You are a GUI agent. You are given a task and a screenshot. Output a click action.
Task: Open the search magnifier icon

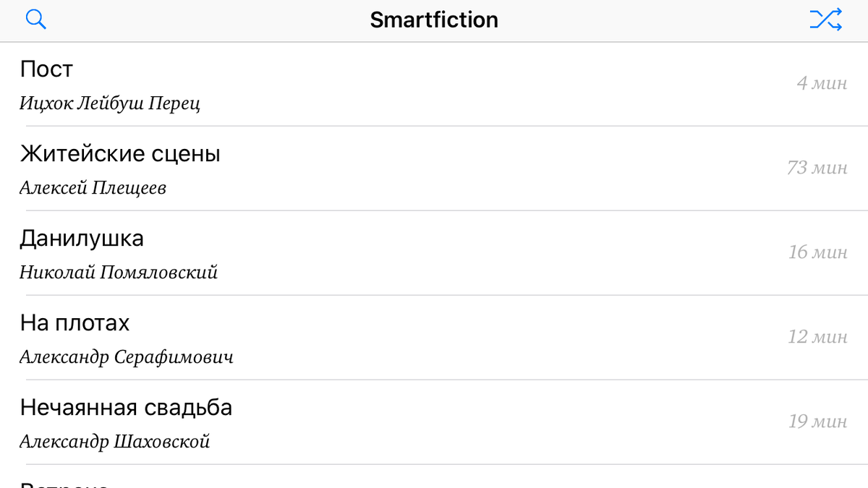[x=35, y=20]
